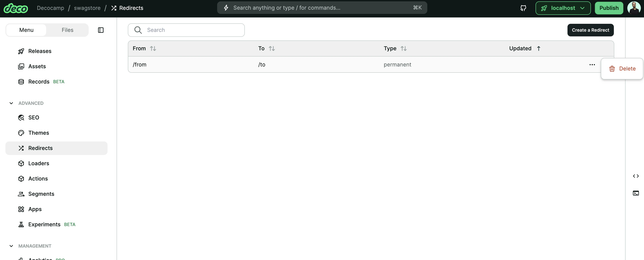Select Redirects in the sidebar menu
644x260 pixels.
coord(40,148)
